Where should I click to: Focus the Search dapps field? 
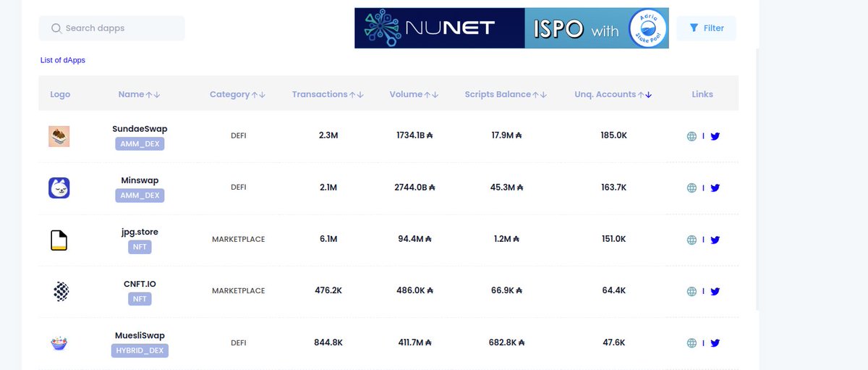(112, 28)
